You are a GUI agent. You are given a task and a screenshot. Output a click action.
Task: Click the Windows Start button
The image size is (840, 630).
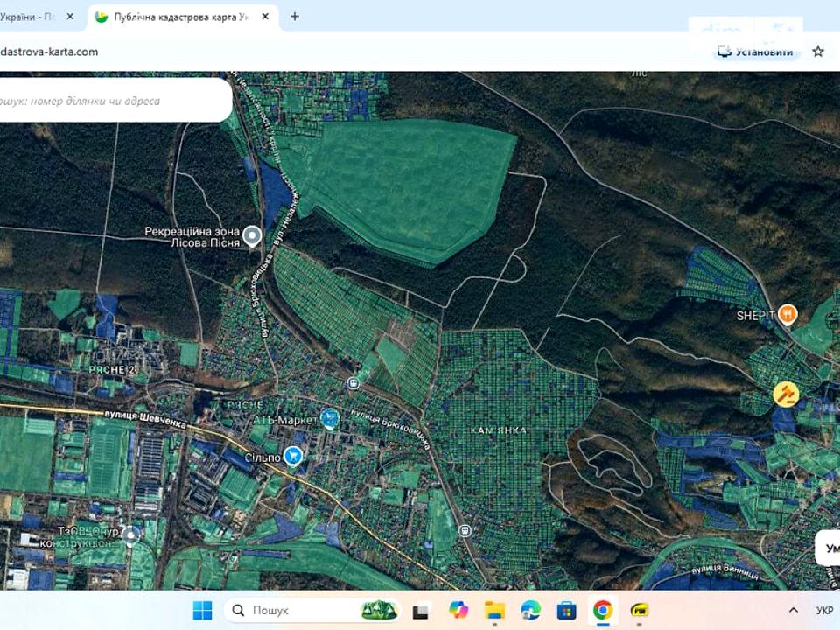(x=202, y=610)
